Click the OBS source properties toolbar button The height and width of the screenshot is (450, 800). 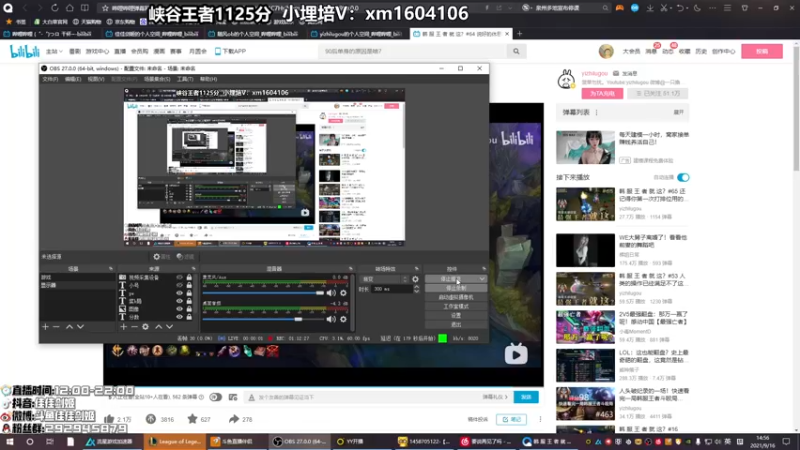click(x=161, y=257)
